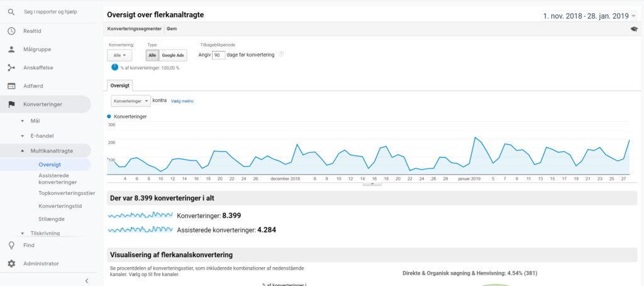This screenshot has width=644, height=286.
Task: Click the days lookback field with 90
Action: (218, 55)
